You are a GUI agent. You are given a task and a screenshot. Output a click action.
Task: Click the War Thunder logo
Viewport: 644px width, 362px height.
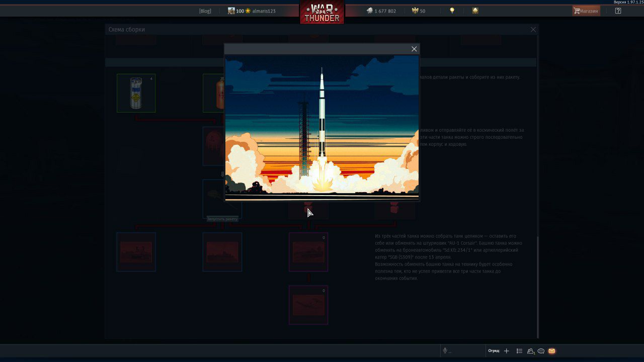point(322,12)
